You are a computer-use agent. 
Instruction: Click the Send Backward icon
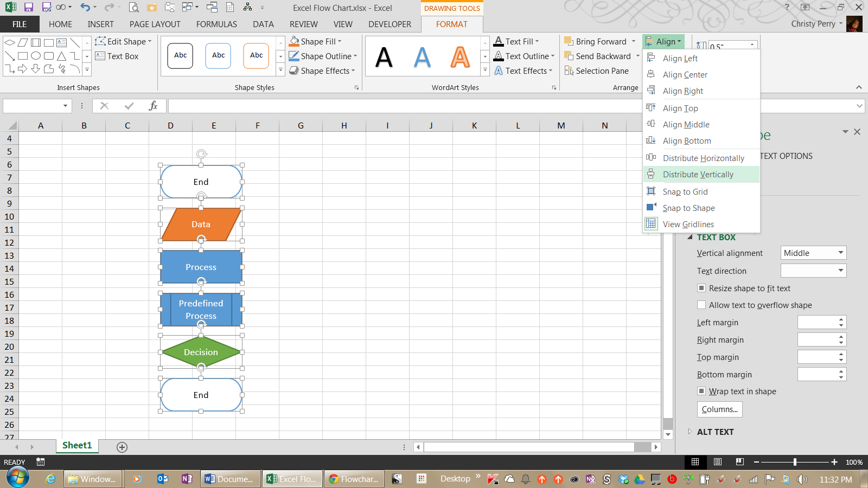click(569, 56)
